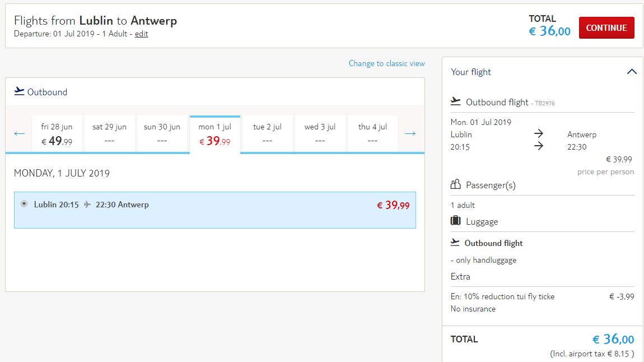Click Change to classic view link
The image size is (644, 362).
pyautogui.click(x=386, y=63)
